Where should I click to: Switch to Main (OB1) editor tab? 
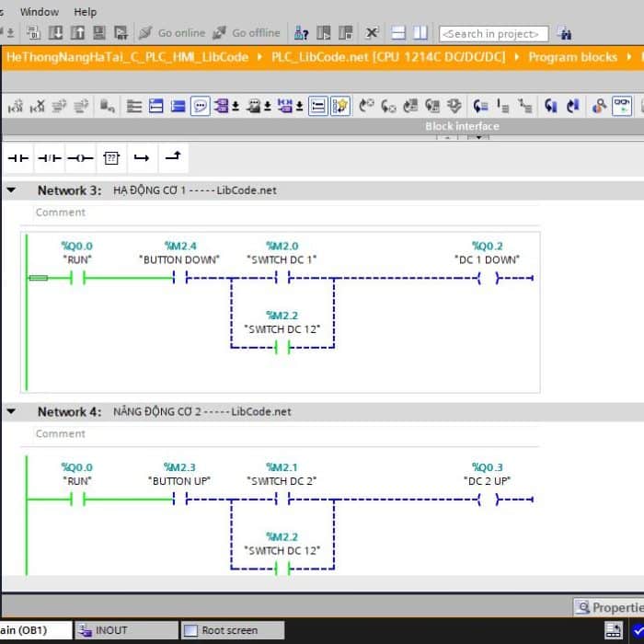(36, 630)
